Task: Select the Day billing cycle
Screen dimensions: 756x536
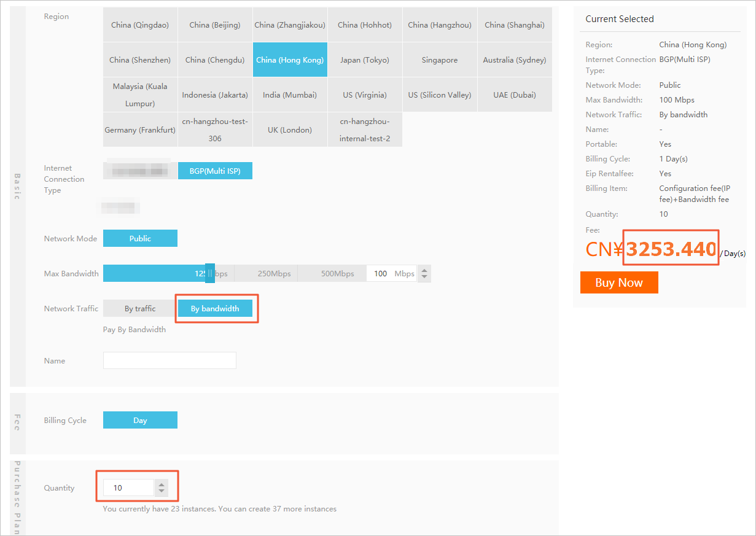Action: coord(140,421)
